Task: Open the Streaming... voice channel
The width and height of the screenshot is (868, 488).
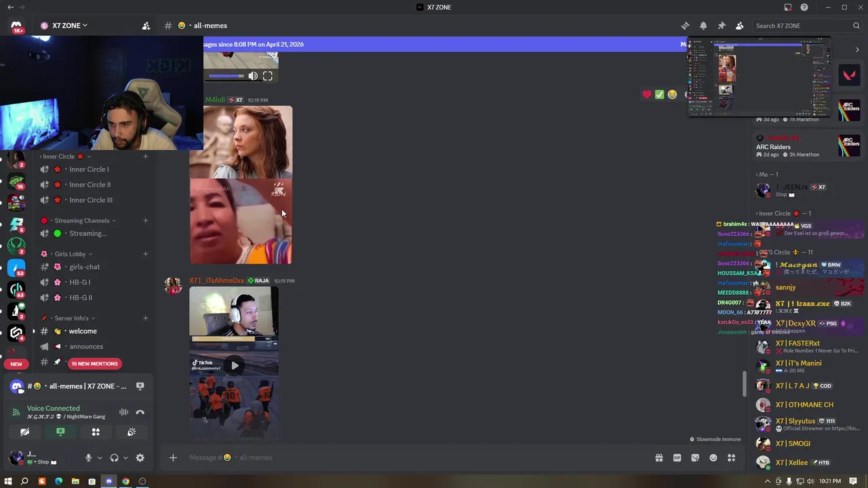Action: click(88, 234)
